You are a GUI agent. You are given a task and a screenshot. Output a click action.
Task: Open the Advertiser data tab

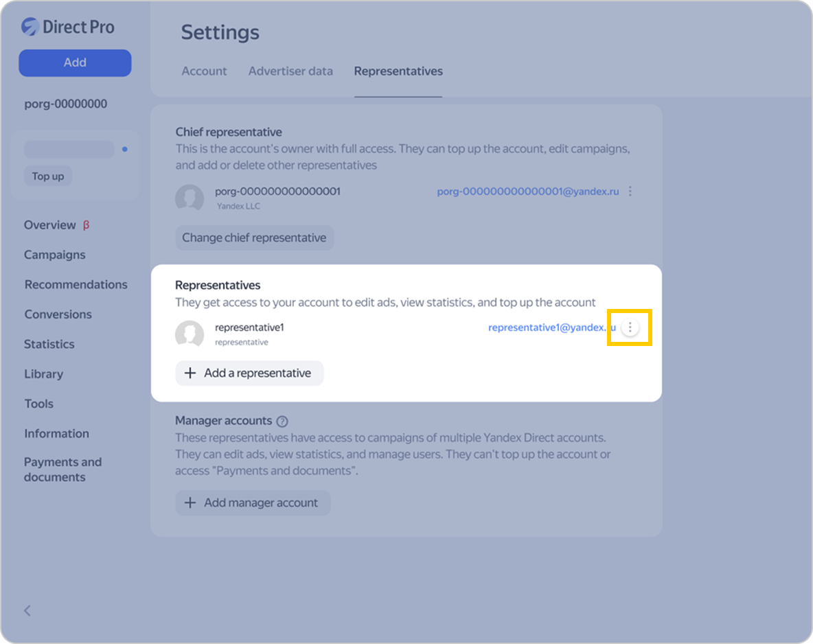[x=290, y=71]
